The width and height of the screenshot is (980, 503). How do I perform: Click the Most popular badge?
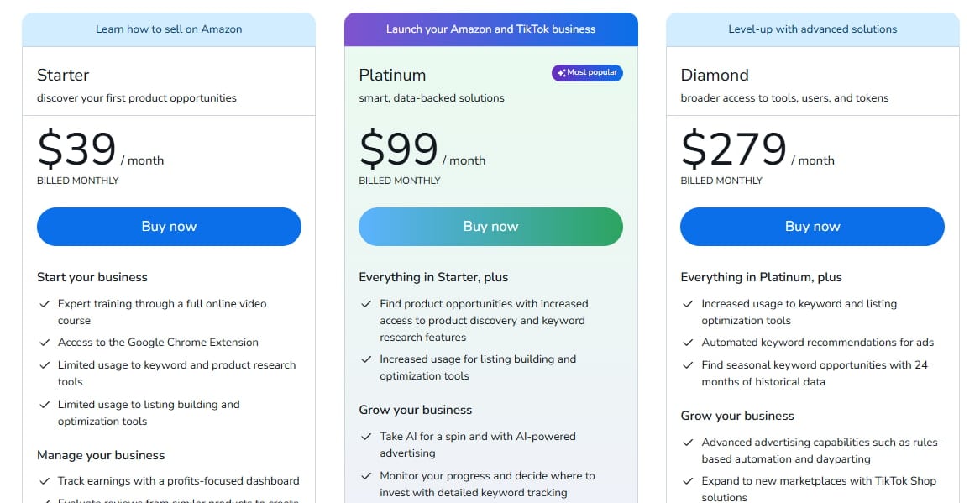586,72
